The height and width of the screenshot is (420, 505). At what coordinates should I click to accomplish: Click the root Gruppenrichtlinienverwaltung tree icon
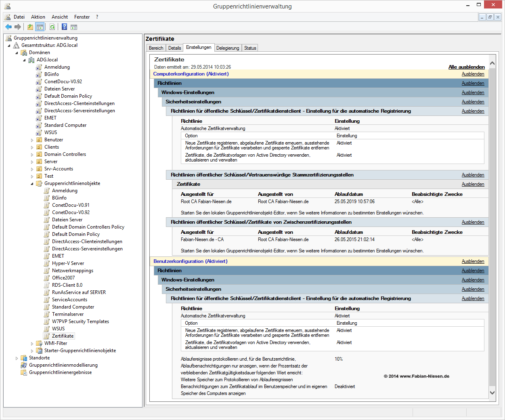click(x=8, y=38)
